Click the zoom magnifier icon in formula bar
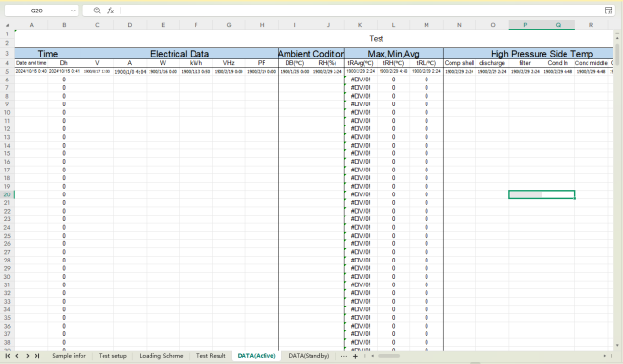 pyautogui.click(x=97, y=11)
